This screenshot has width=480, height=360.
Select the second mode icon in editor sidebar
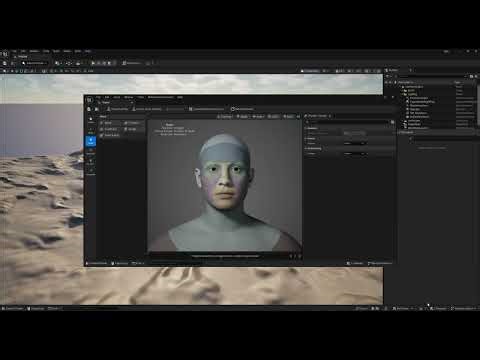click(91, 131)
